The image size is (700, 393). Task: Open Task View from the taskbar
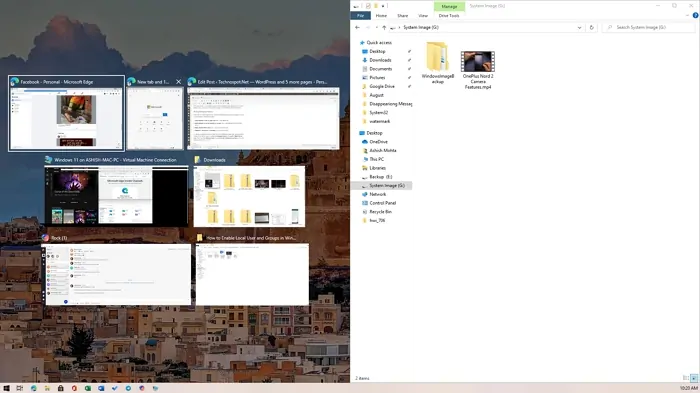(x=20, y=388)
